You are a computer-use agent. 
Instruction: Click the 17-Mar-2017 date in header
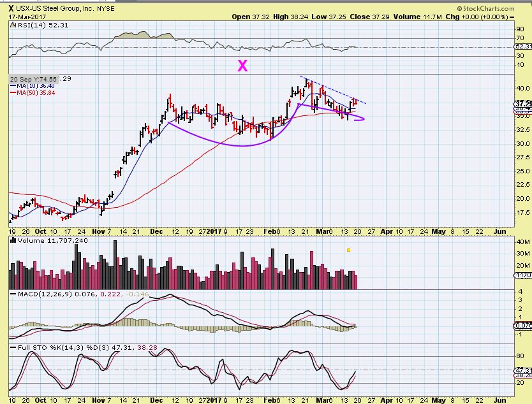tap(27, 17)
